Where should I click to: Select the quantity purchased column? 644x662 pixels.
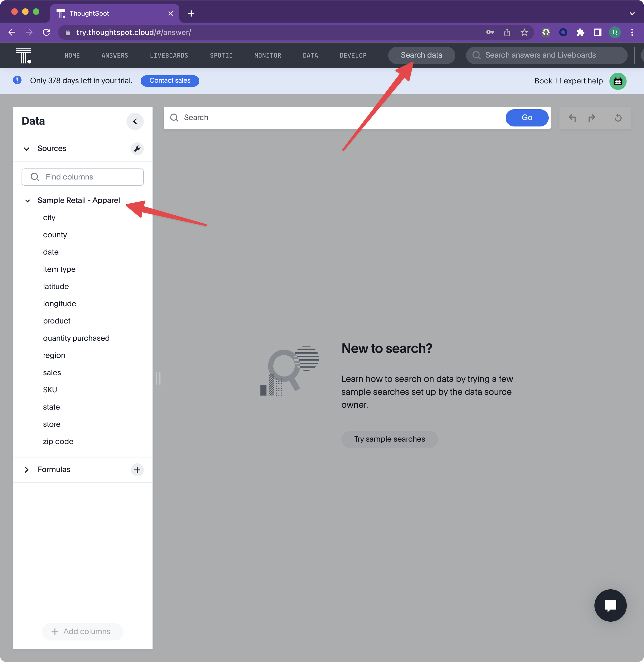(x=76, y=339)
